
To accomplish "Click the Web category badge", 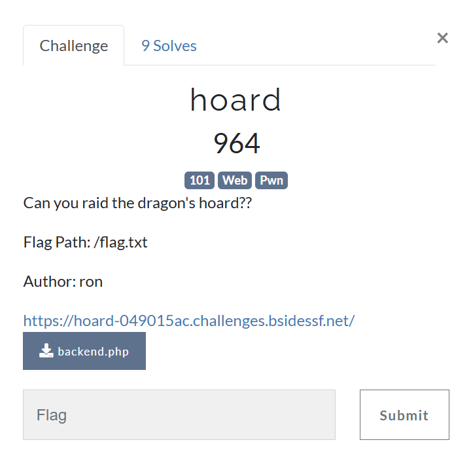I will [x=235, y=180].
